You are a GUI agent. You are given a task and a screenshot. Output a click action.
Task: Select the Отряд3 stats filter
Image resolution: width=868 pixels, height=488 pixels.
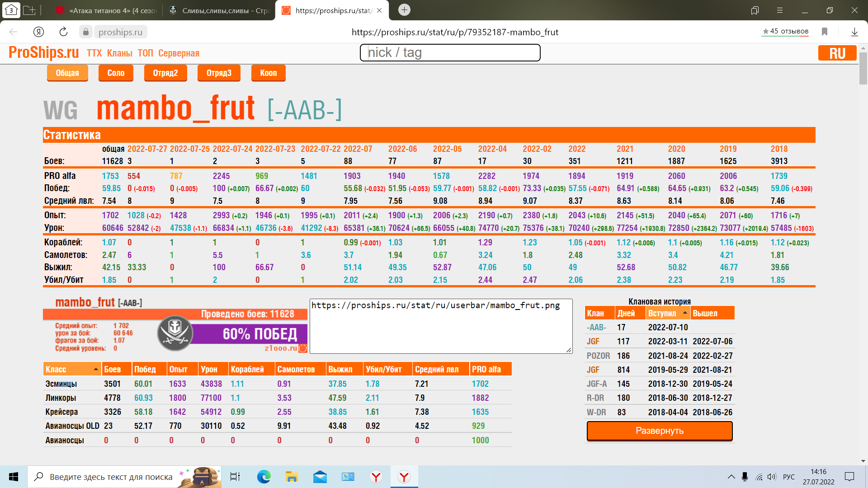pos(219,73)
